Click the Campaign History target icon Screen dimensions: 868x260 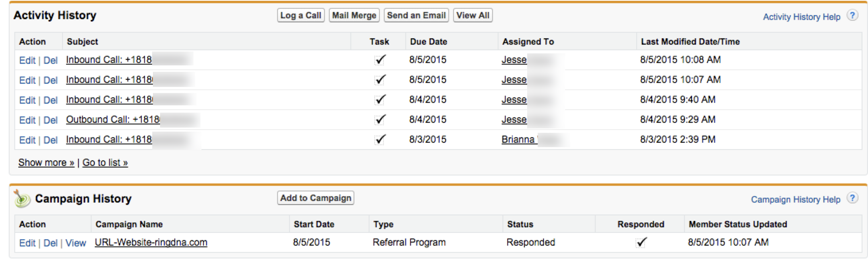pyautogui.click(x=22, y=199)
